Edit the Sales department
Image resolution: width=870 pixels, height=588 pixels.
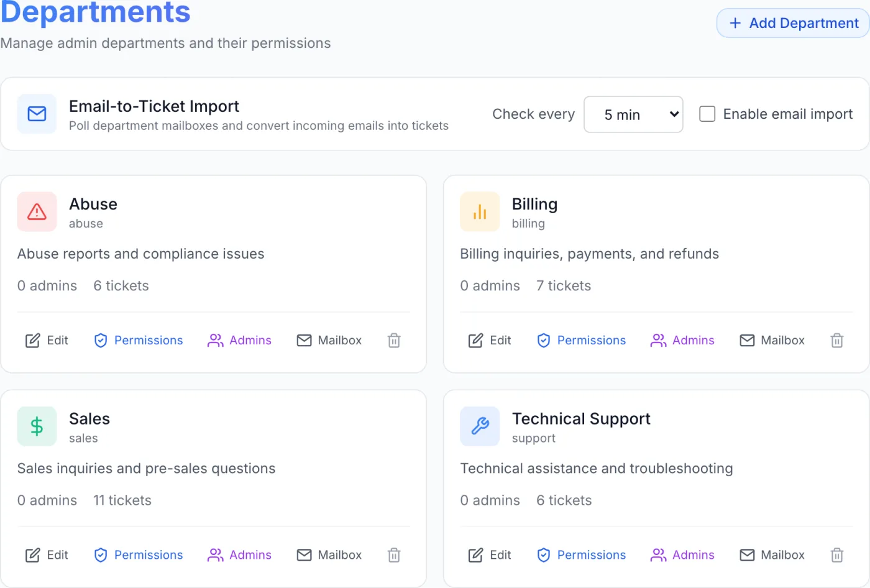pyautogui.click(x=47, y=555)
